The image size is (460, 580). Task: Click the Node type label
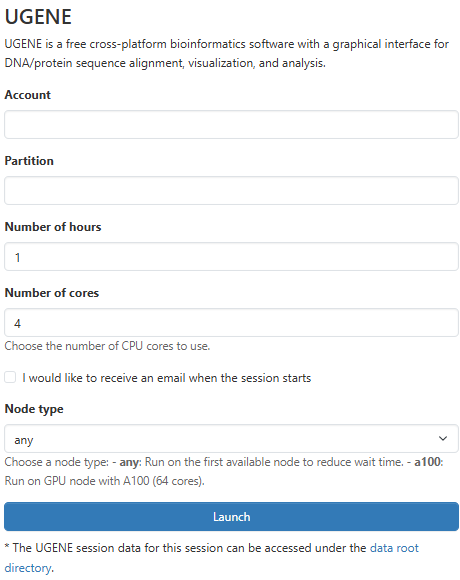tap(34, 409)
